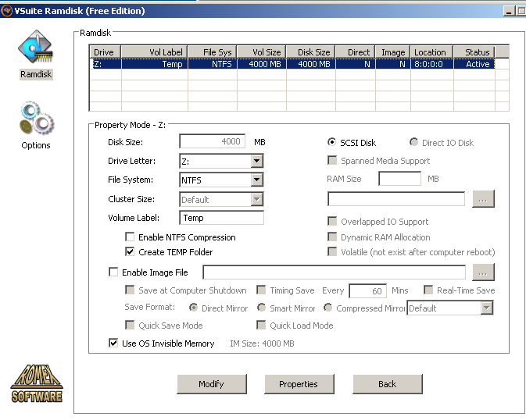Open the File System dropdown
This screenshot has height=420, width=526.
click(x=256, y=180)
